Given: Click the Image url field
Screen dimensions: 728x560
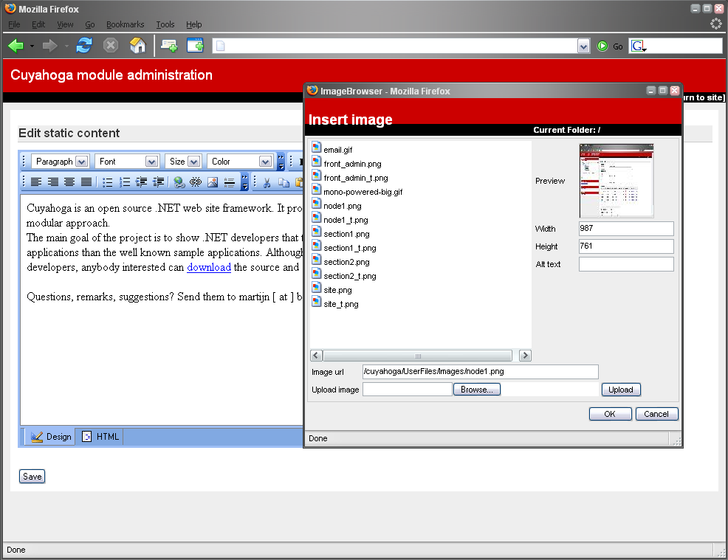Looking at the screenshot, I should point(481,372).
